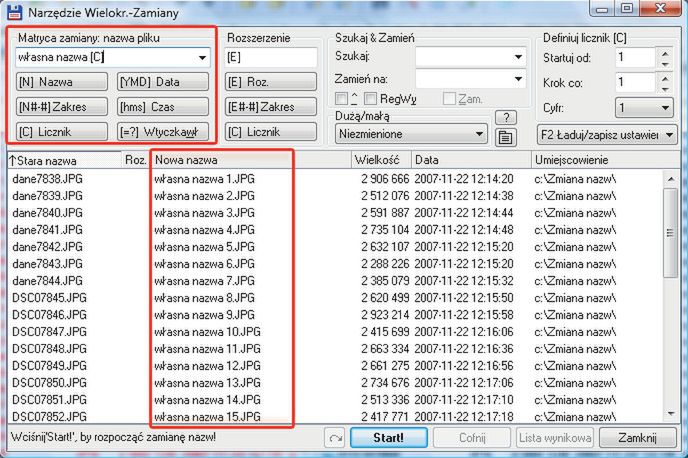Click new name własna nazwa 10.JPG
This screenshot has width=688, height=458.
click(208, 332)
